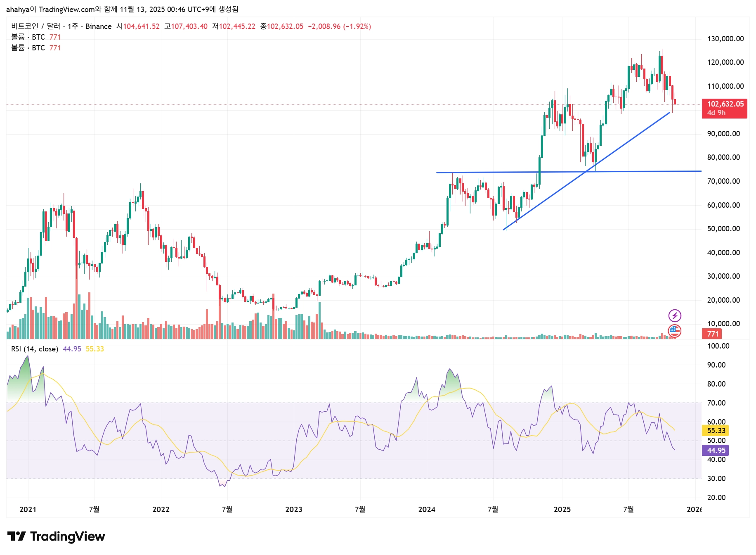Click the purple RSI value label 44.95
Screen dimensions: 756x555
pos(715,451)
